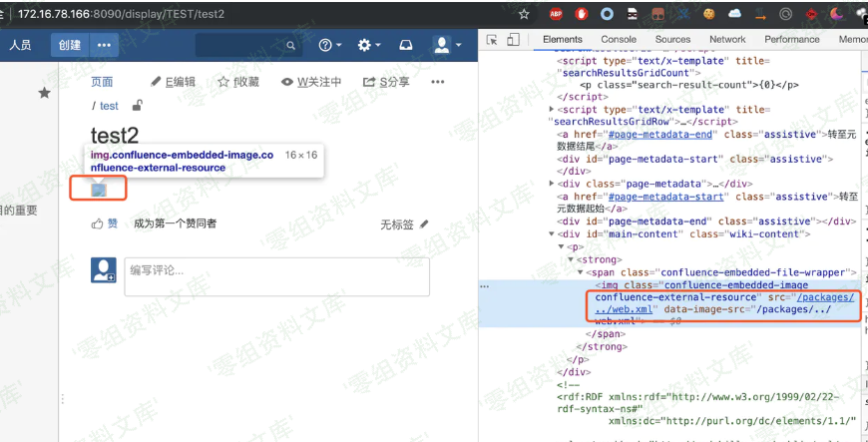Toggle the device toolbar in DevTools
The image size is (868, 442).
(513, 40)
